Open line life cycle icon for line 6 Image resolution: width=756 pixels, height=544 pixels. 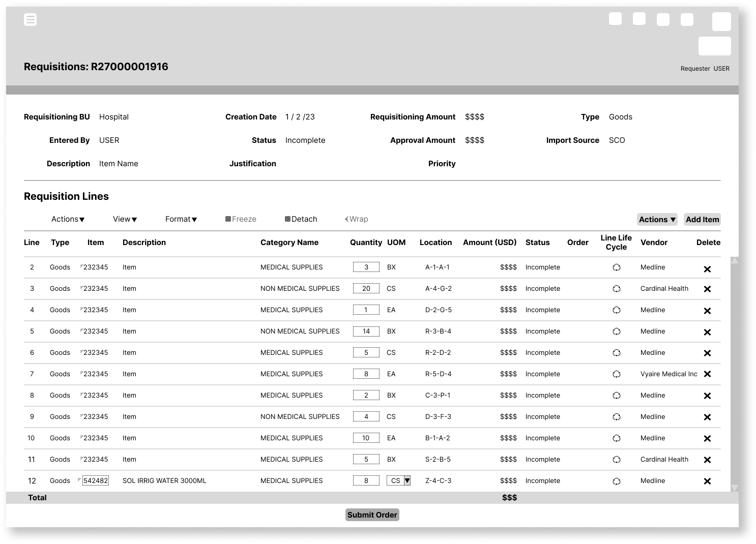(x=617, y=353)
